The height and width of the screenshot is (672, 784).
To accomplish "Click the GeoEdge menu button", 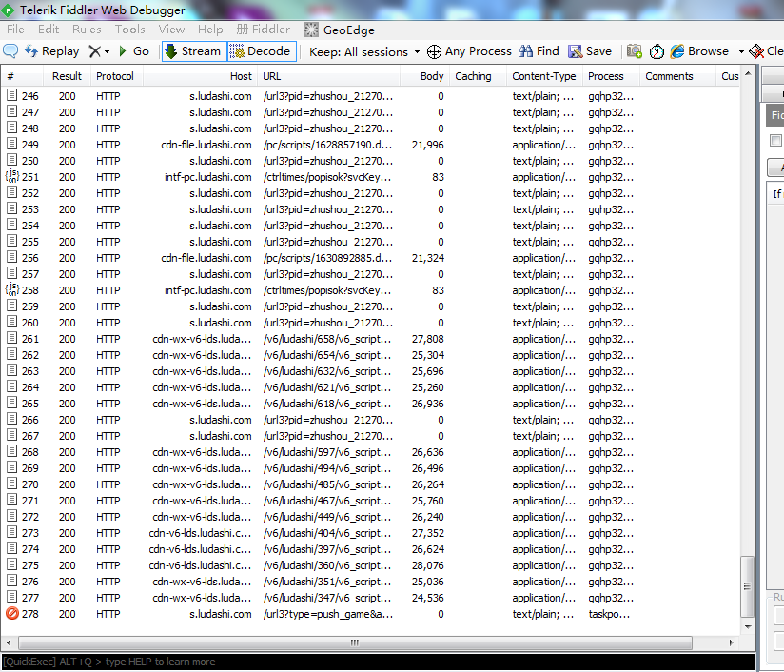I will pyautogui.click(x=340, y=30).
